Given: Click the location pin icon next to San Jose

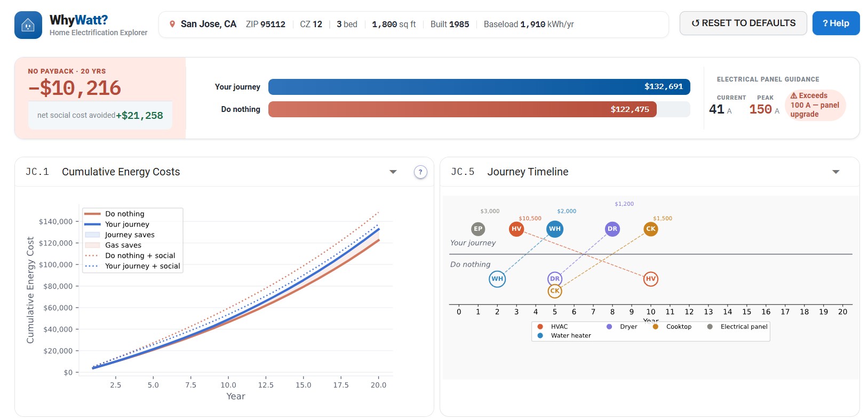Looking at the screenshot, I should click(172, 24).
